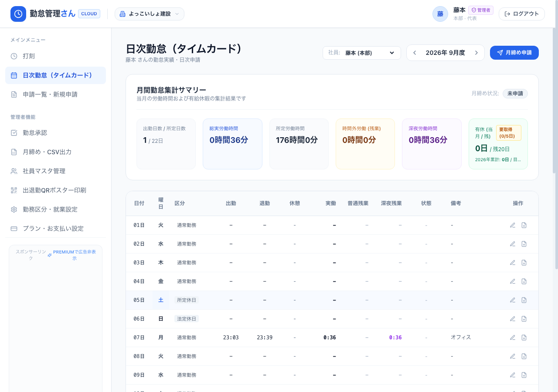
Task: Open 社員マスタ管理 menu
Action: 55,171
